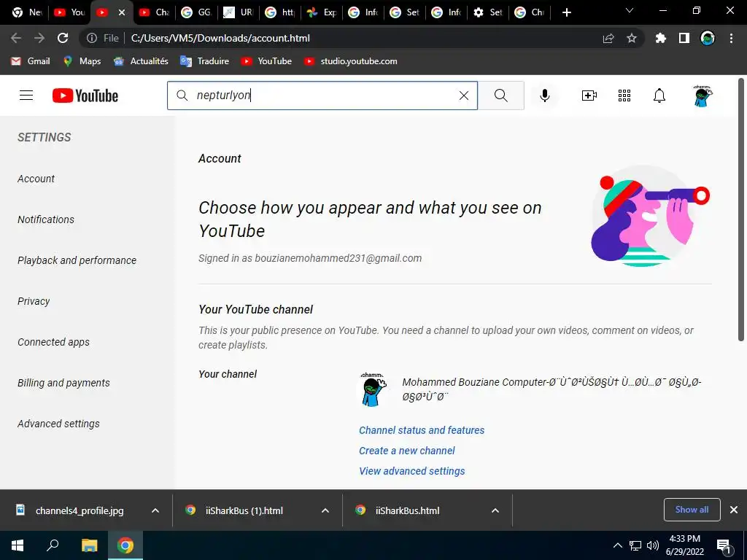Expand options for iiSharkBus.html download
This screenshot has height=560, width=747.
click(495, 510)
